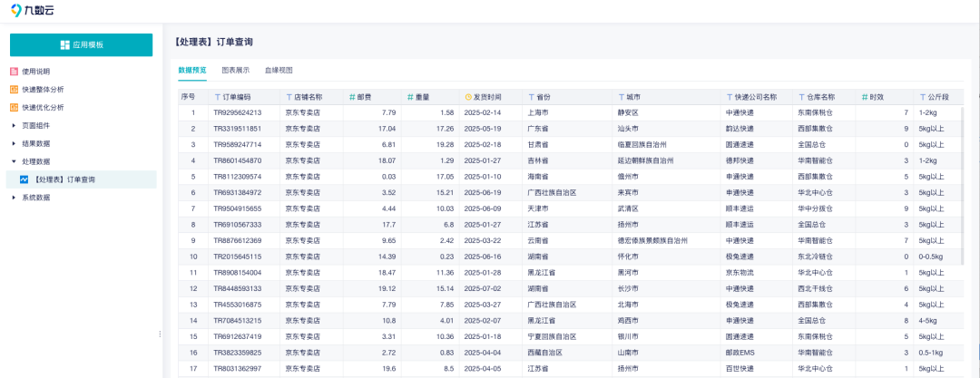980x378 pixels.
Task: Select order cell TR8601454870
Action: coord(238,160)
